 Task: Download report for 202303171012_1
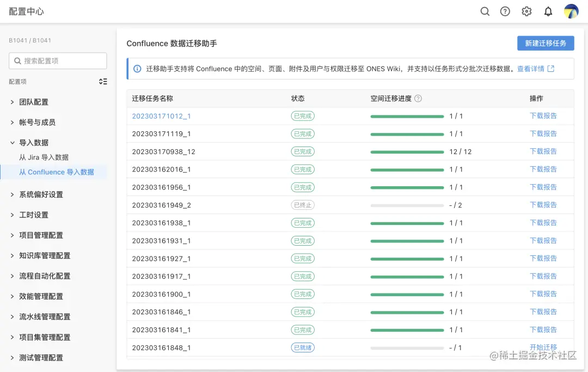click(543, 116)
